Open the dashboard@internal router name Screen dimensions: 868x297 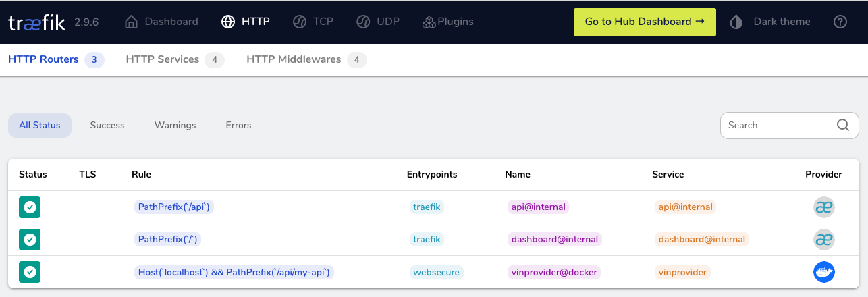pos(555,240)
